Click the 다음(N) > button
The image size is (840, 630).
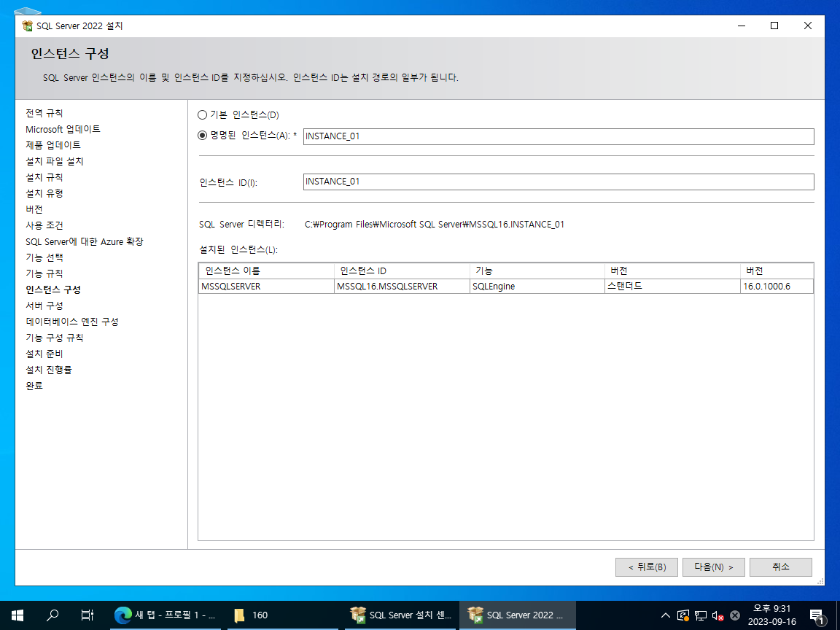tap(713, 567)
